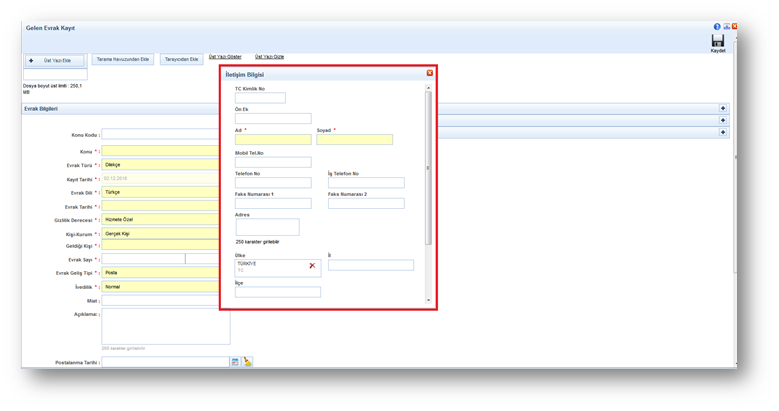The height and width of the screenshot is (411, 779).
Task: Click the icon left of the window close button
Action: [726, 27]
